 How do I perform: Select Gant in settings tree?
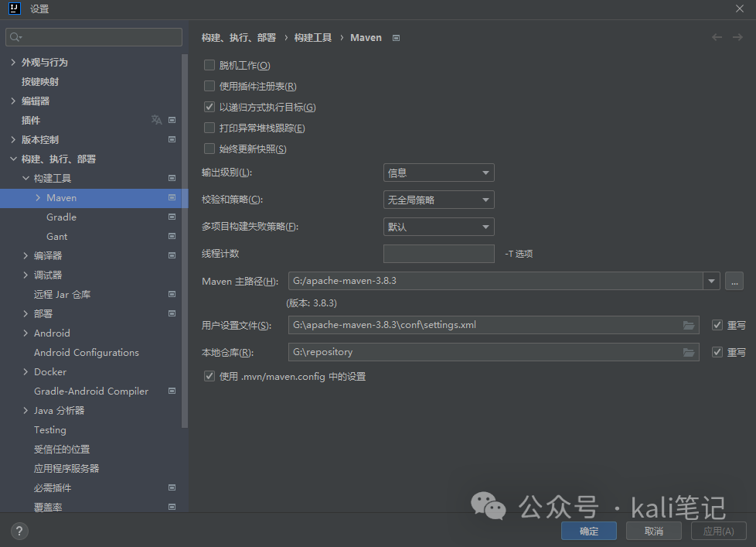57,236
